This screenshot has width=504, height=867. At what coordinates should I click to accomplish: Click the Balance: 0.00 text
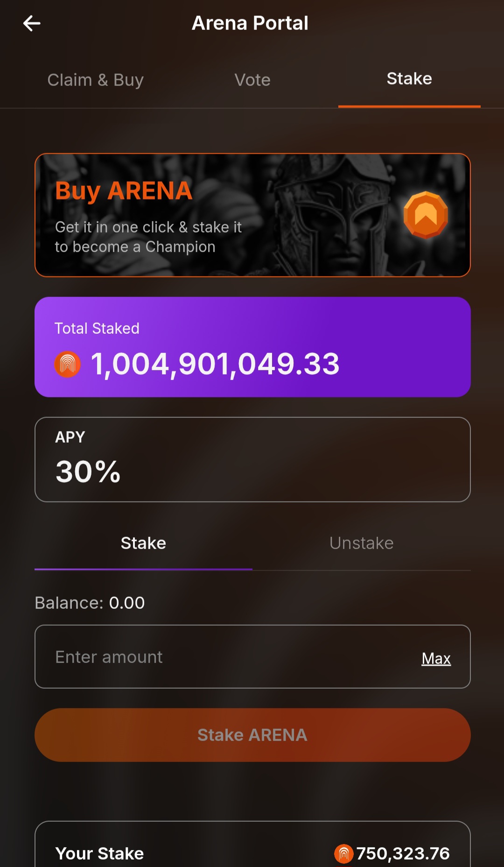click(x=90, y=603)
